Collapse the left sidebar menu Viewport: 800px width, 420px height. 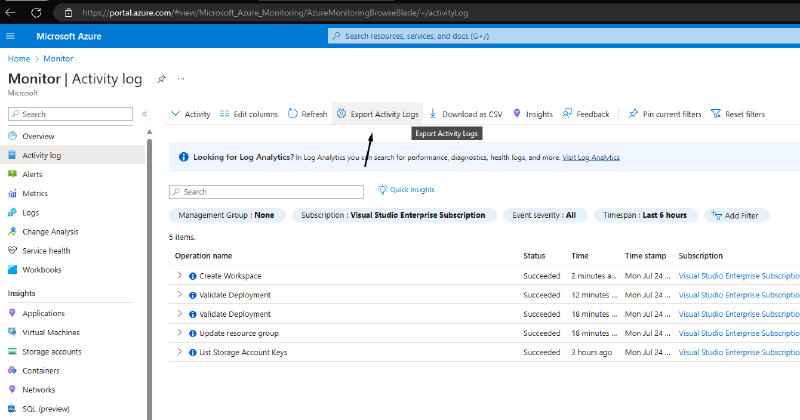coord(144,114)
